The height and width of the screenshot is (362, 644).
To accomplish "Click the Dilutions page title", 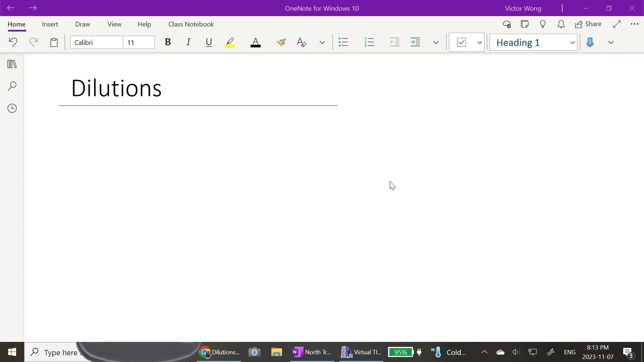I will 116,88.
